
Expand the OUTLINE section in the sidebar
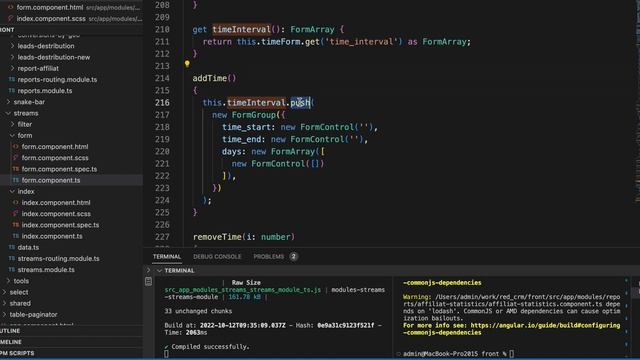point(10,331)
